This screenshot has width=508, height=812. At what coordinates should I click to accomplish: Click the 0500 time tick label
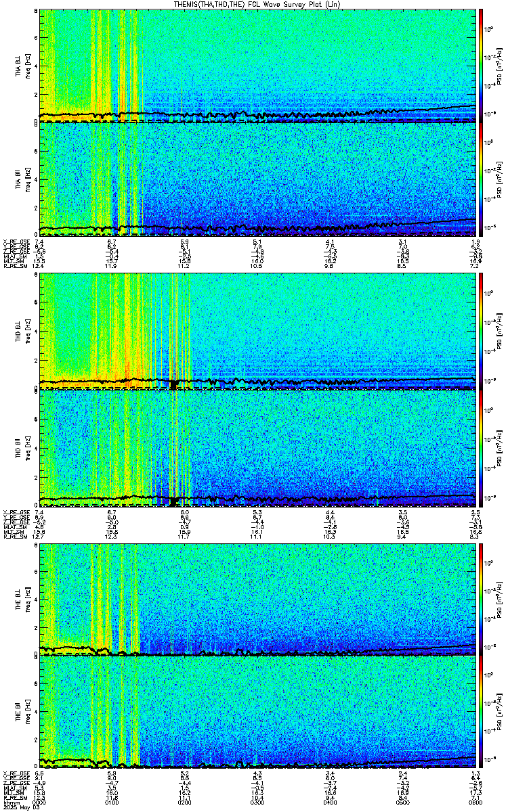coord(402,801)
